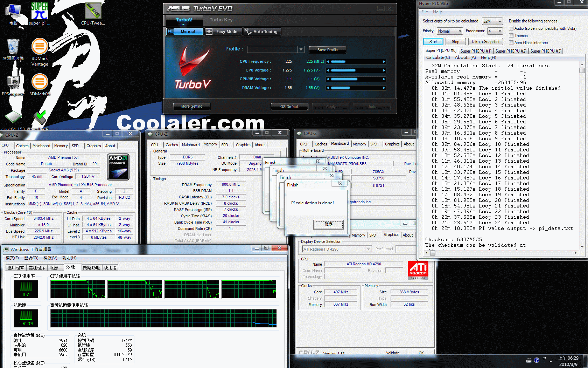
Task: Open Help(H) menu in Super PI
Action: coord(488,57)
